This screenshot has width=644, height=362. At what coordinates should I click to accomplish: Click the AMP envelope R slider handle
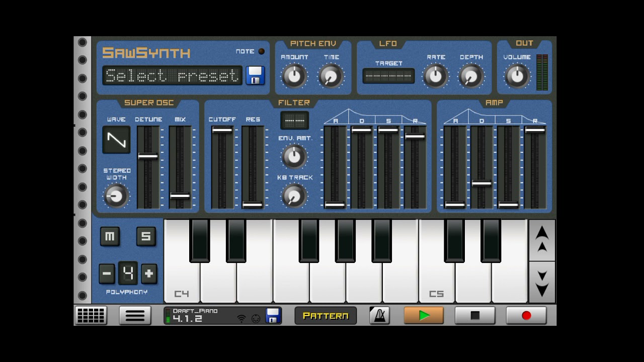[x=535, y=130]
